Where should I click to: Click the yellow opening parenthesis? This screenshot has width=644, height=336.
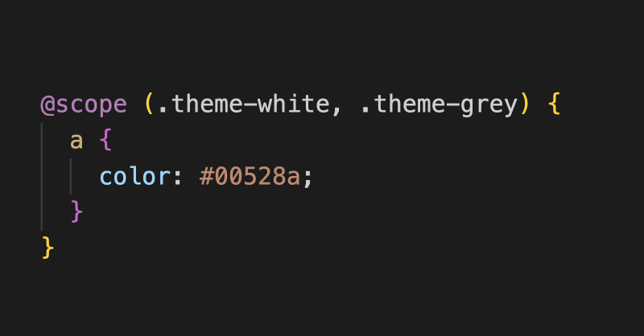tap(149, 104)
